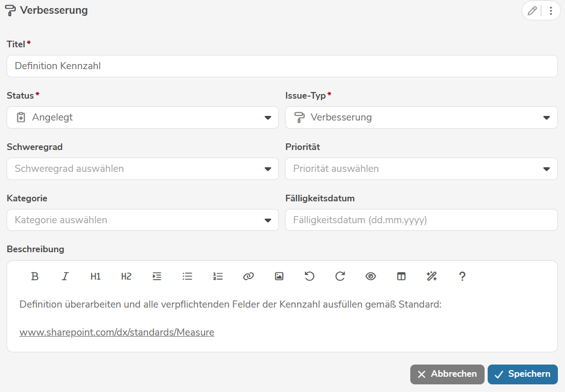
Task: Apply italic formatting in the description editor
Action: point(65,276)
